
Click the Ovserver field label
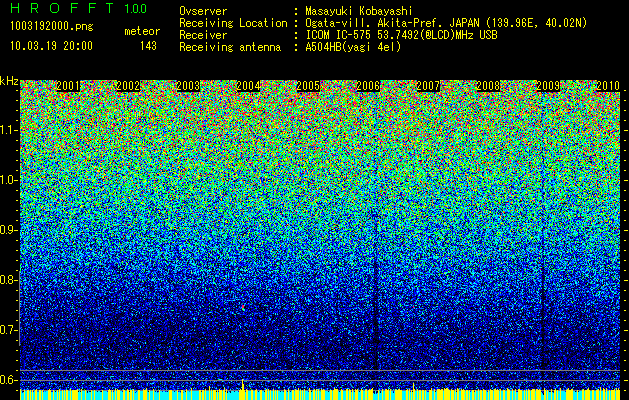coord(203,11)
